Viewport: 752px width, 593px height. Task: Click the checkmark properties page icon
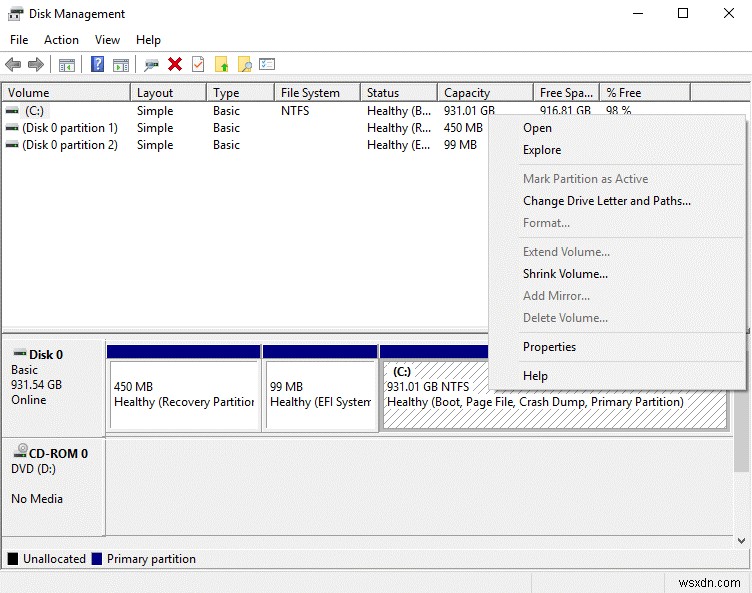click(198, 65)
